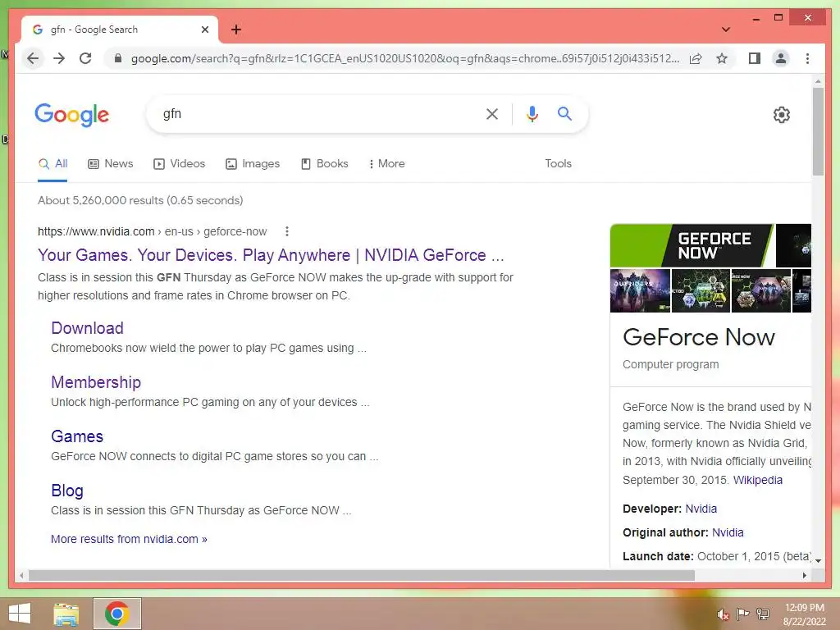Screen dimensions: 840x630
Task: Open the Games sitelink
Action: (x=77, y=436)
